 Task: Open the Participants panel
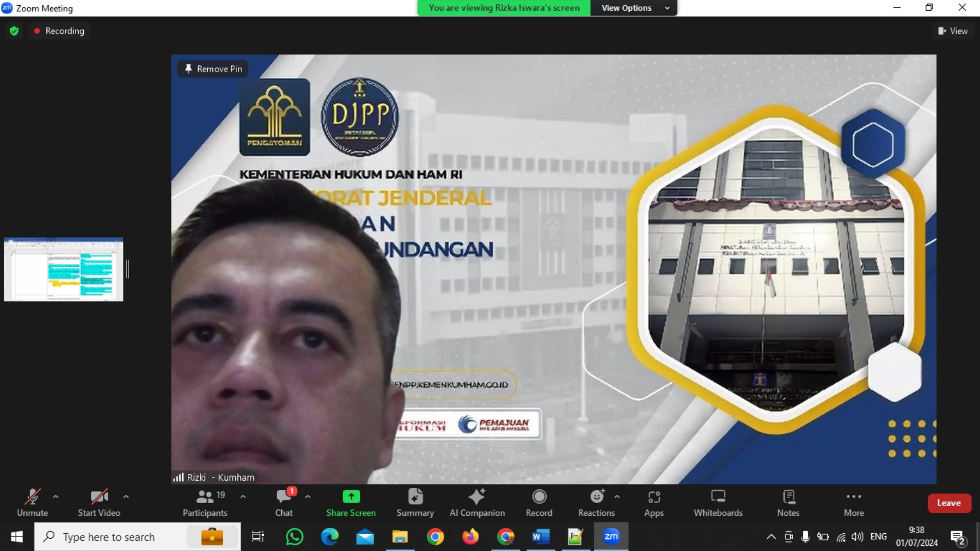[205, 503]
